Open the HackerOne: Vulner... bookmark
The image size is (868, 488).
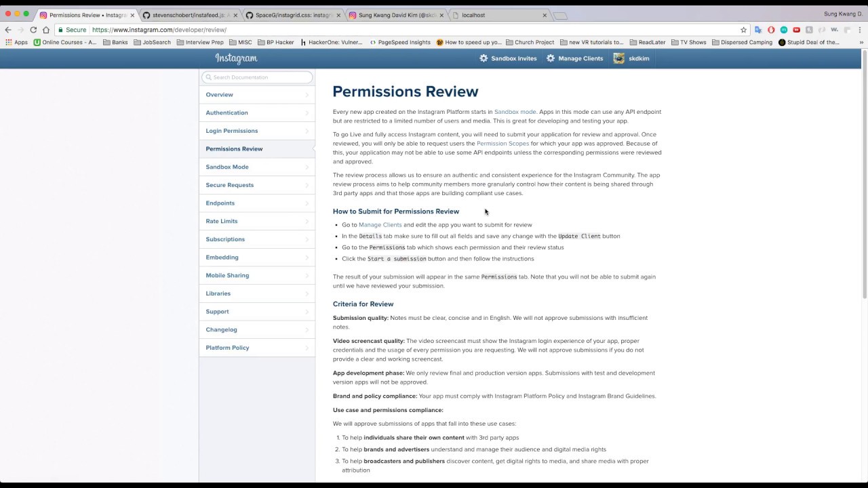point(331,42)
